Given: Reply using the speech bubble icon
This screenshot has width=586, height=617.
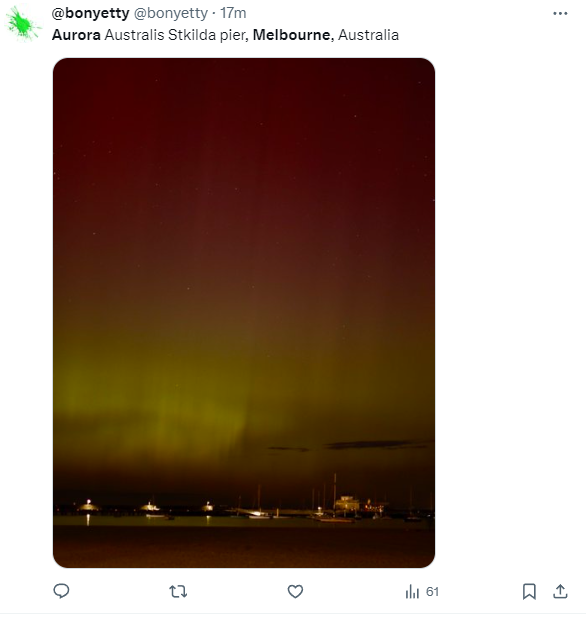Looking at the screenshot, I should tap(61, 591).
